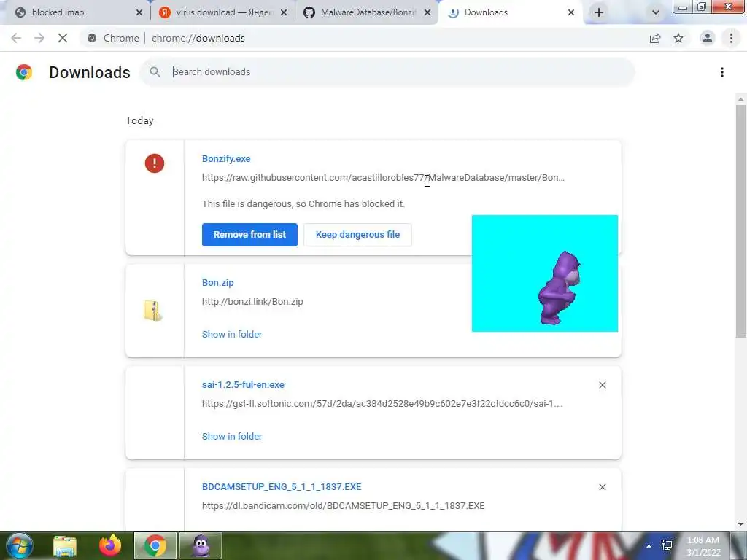Open the BDCAMSETUP_ENG_5_1_1_1837.EXE file link

coord(282,486)
